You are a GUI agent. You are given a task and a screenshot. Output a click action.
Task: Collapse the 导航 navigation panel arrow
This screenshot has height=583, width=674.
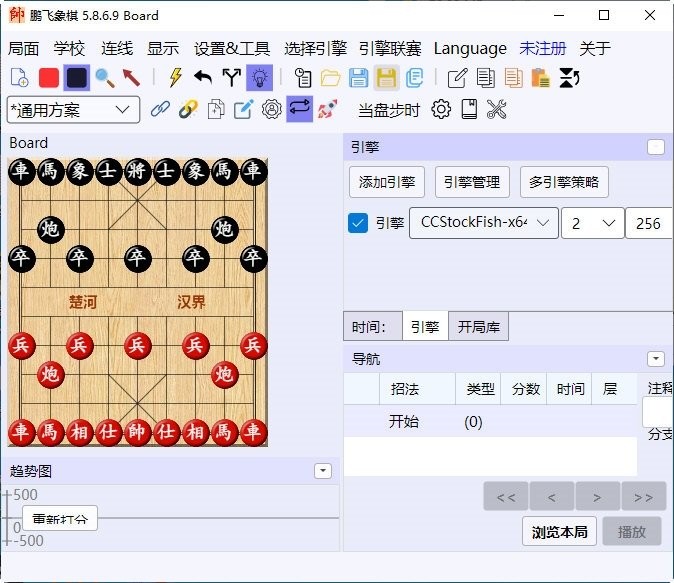[656, 358]
